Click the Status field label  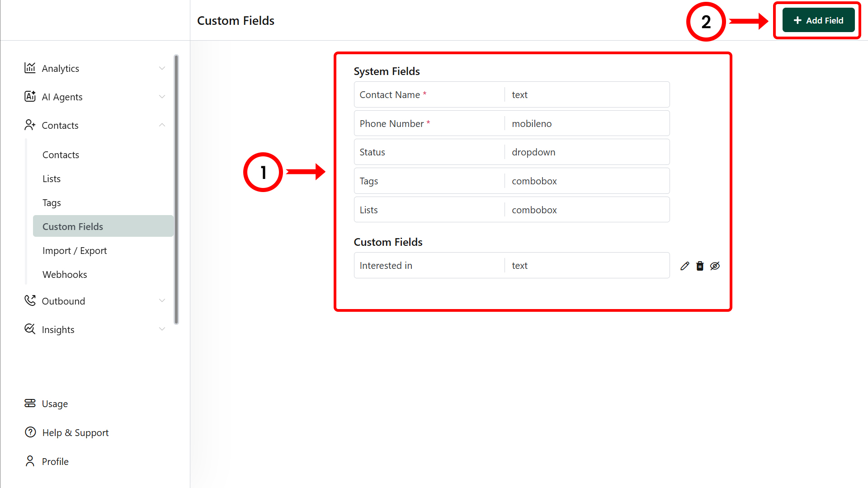click(x=373, y=152)
